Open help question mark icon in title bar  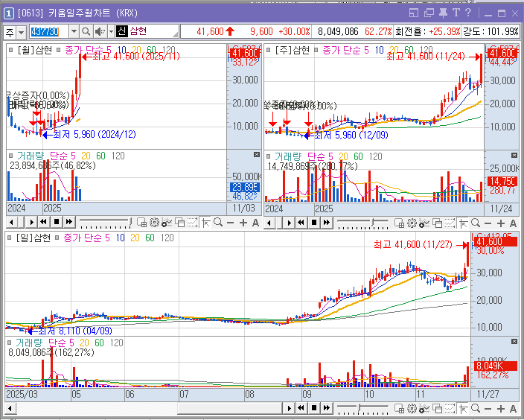pyautogui.click(x=468, y=13)
